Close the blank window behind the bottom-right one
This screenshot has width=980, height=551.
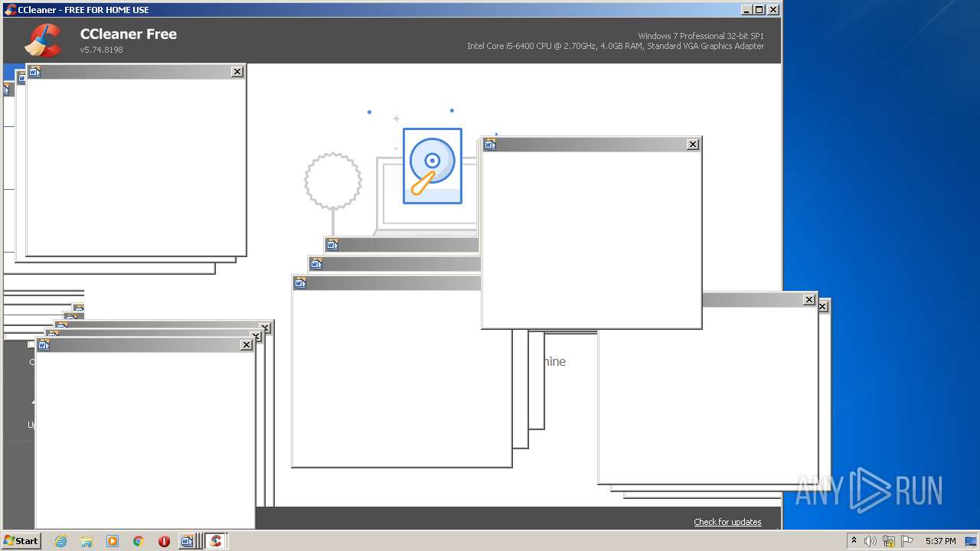point(823,306)
